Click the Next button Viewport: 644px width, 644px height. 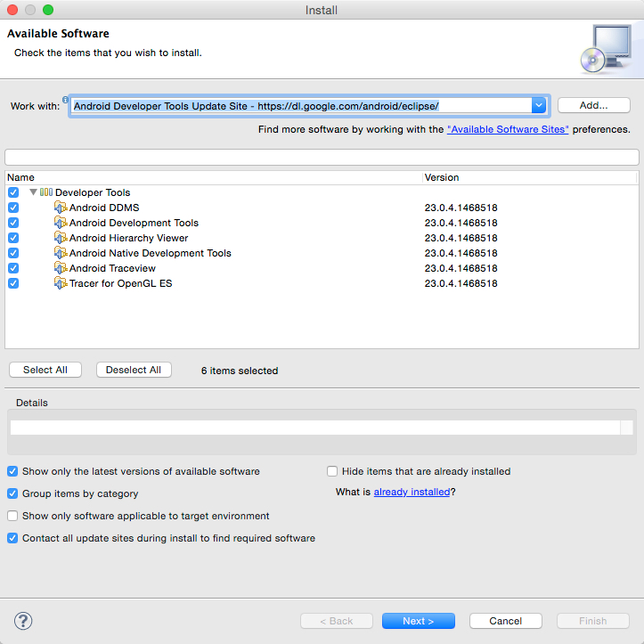[x=418, y=621]
